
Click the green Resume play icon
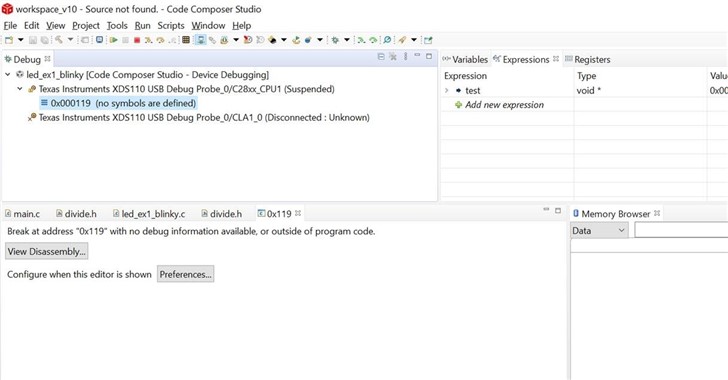pyautogui.click(x=113, y=40)
